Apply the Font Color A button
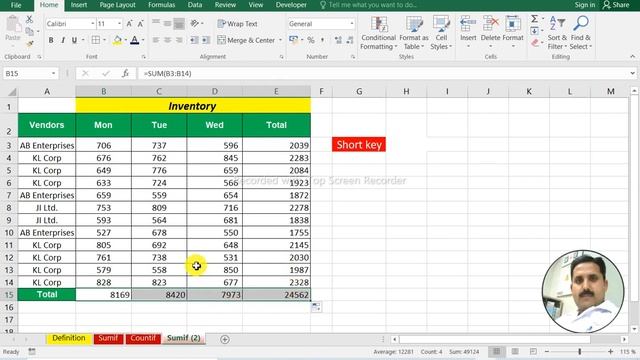Screen dimensions: 640x360 coord(135,40)
